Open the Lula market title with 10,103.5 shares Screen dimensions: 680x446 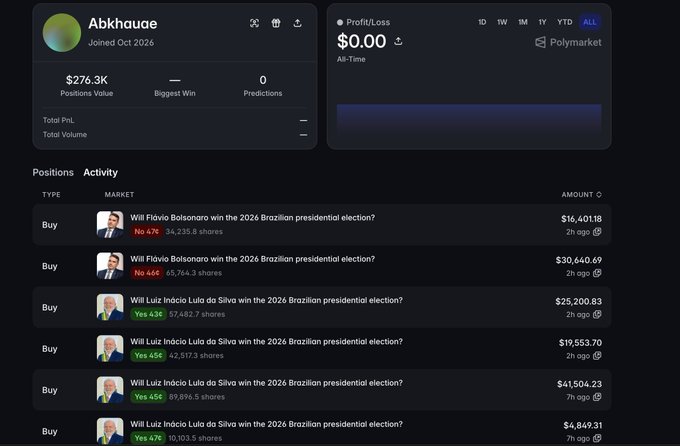(266, 424)
